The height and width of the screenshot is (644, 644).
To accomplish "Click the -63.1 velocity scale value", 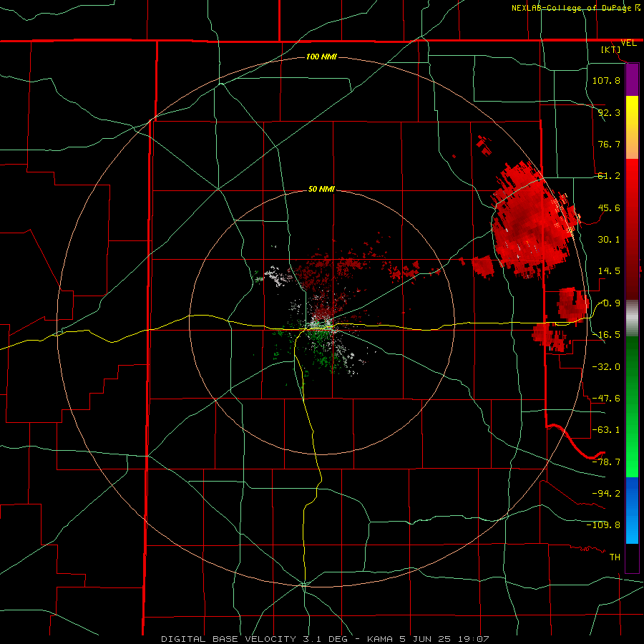I will [x=606, y=430].
